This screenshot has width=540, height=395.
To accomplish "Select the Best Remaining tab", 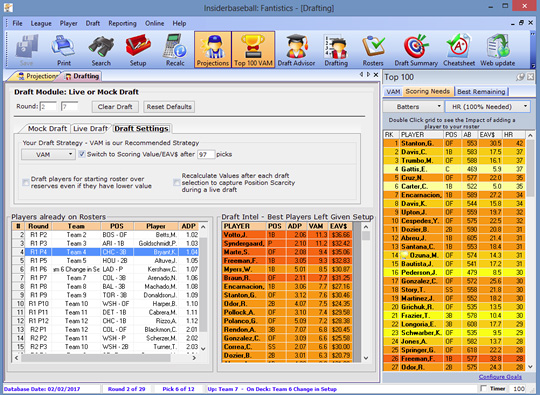I will pos(481,92).
